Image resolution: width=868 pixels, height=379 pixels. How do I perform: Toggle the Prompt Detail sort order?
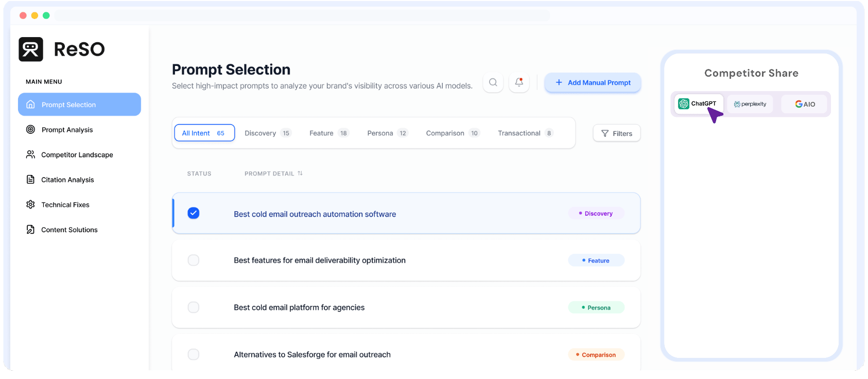click(x=301, y=174)
